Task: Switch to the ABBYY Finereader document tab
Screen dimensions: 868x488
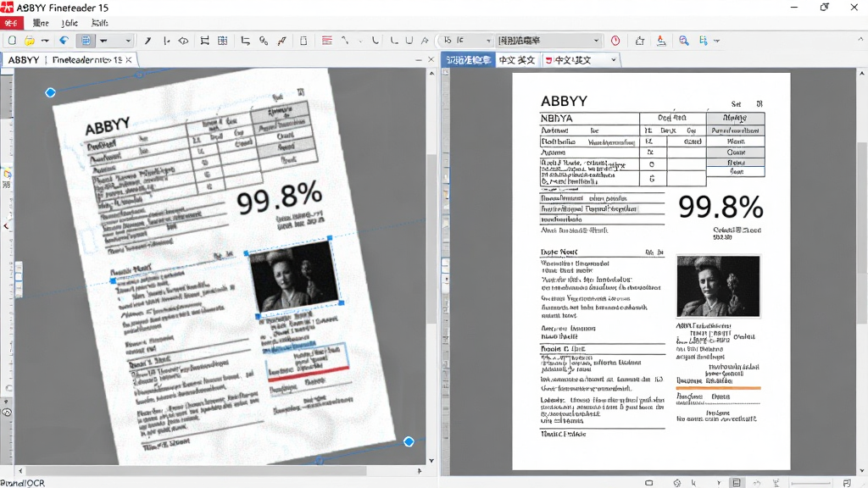Action: click(x=64, y=60)
